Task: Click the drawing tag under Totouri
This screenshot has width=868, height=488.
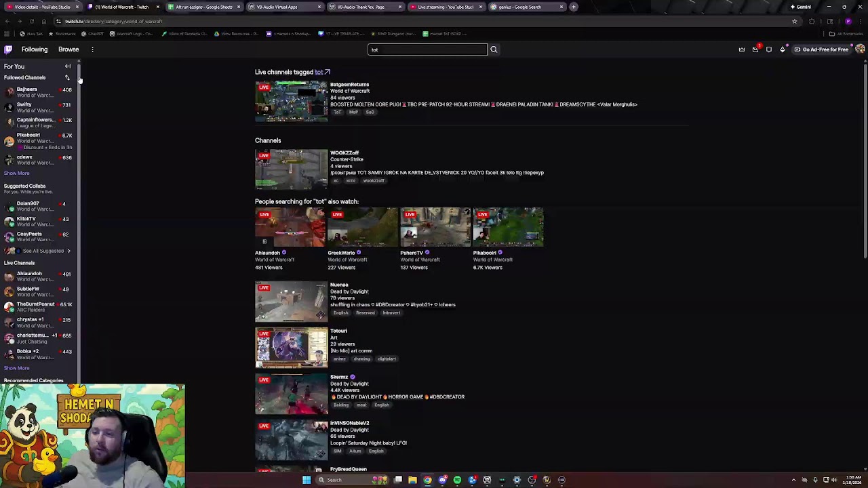Action: [x=361, y=359]
